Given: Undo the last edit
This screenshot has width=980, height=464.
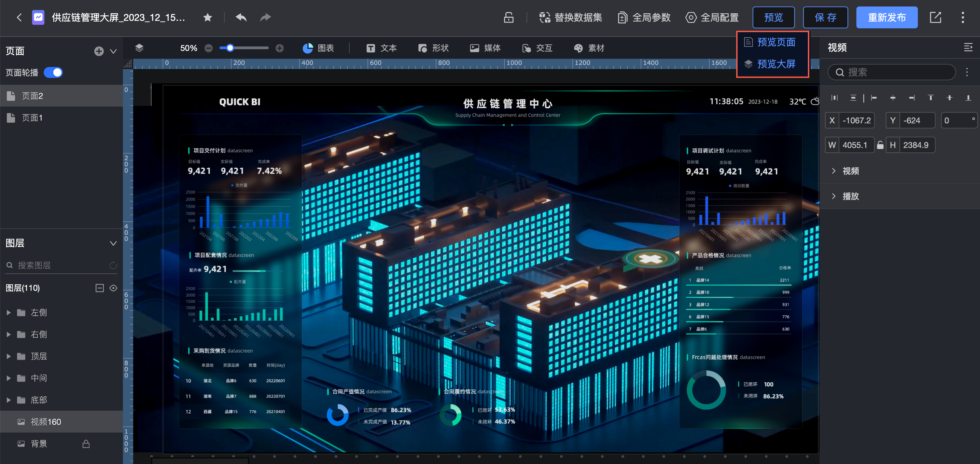Looking at the screenshot, I should click(x=241, y=17).
